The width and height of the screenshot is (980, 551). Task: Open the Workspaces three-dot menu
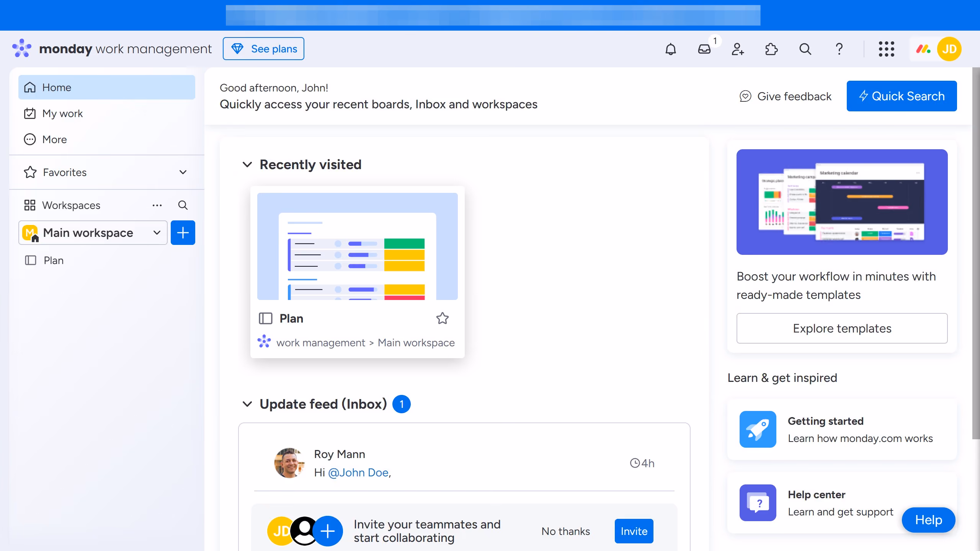click(x=157, y=205)
